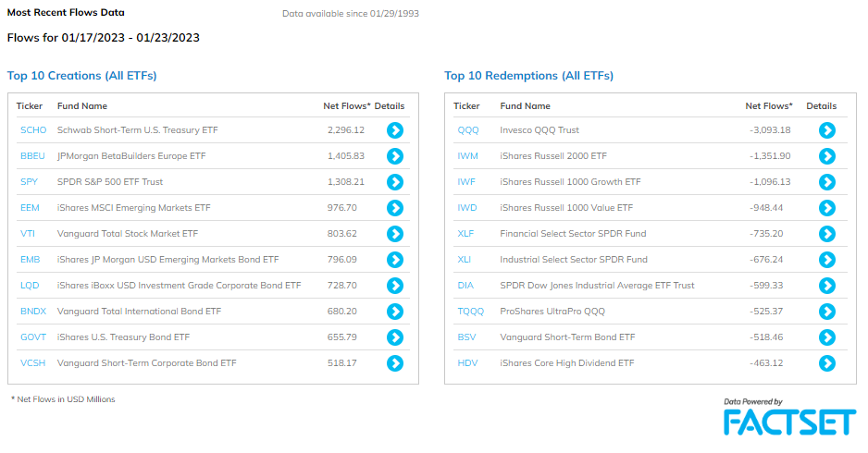Open the QQQ ticker link
This screenshot has width=868, height=453.
[x=468, y=130]
